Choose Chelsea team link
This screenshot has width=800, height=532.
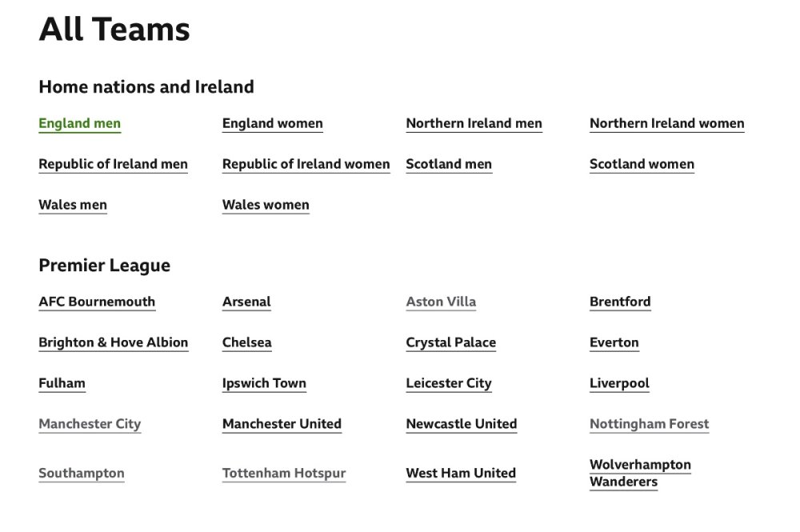point(246,342)
